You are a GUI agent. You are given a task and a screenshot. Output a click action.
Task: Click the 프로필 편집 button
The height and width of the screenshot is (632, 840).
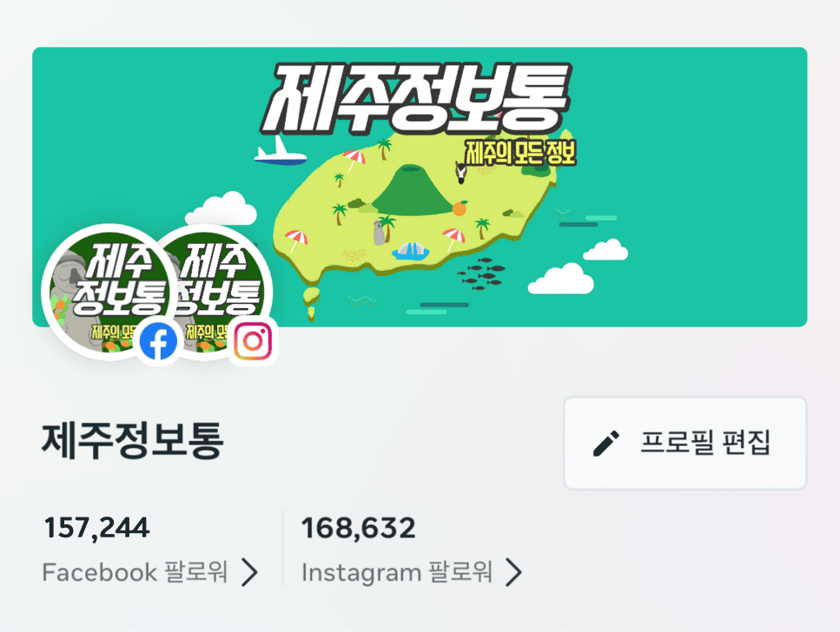685,443
